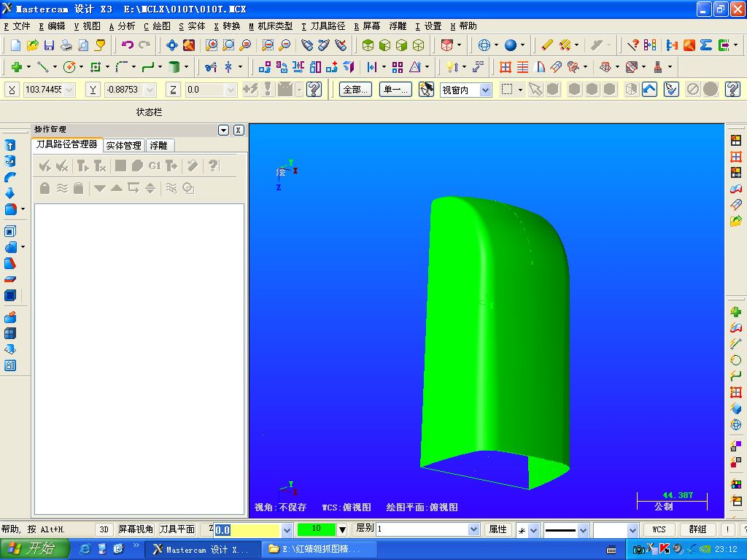Click the Sigma statistics icon
The image size is (747, 560).
pos(706,45)
